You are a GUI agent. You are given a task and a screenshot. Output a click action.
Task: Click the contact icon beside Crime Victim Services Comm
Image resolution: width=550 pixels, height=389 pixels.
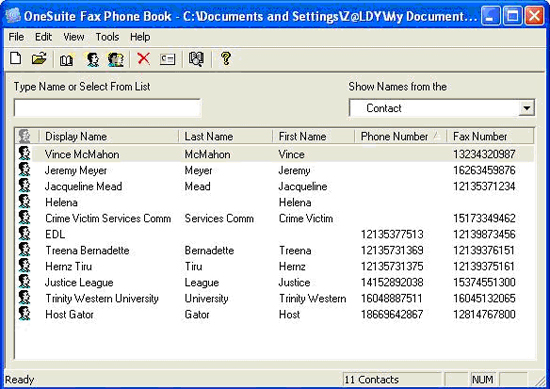(24, 218)
